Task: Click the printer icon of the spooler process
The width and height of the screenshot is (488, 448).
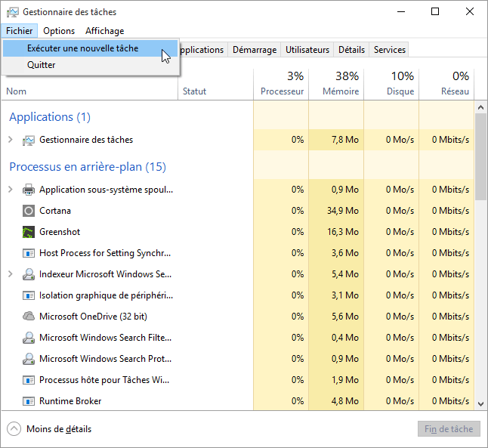Action: coord(29,190)
